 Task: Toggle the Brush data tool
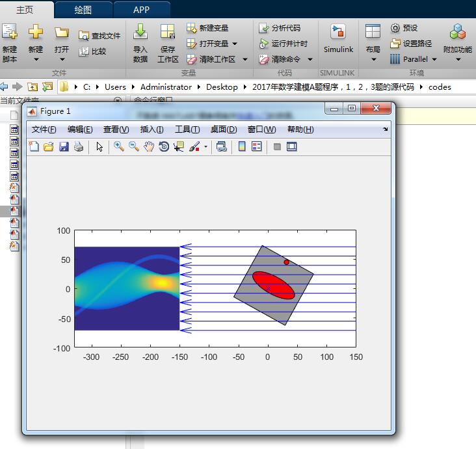[x=194, y=146]
